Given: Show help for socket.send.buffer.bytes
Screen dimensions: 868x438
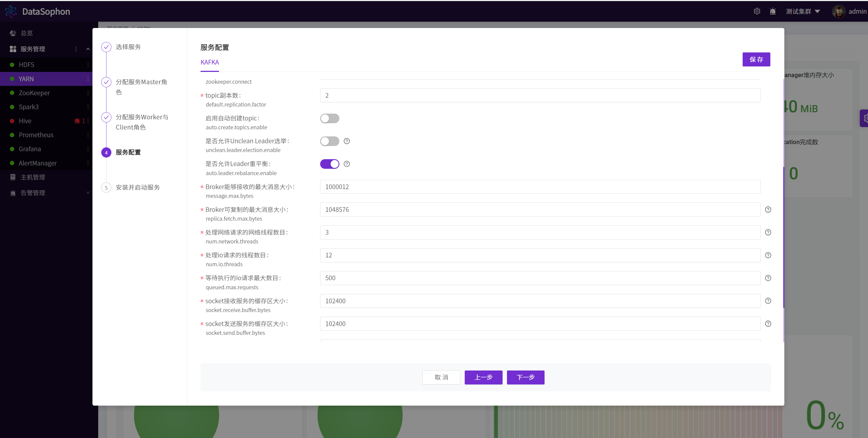Looking at the screenshot, I should click(x=768, y=324).
